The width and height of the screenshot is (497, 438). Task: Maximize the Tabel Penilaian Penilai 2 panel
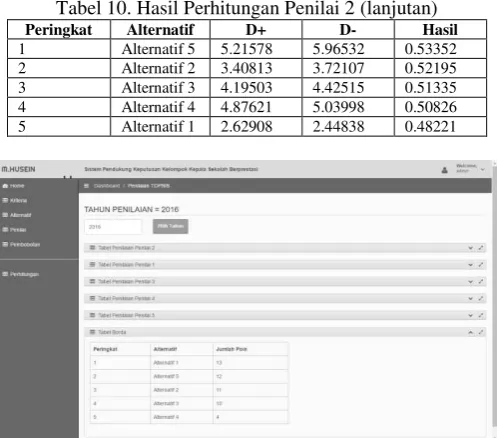point(481,248)
